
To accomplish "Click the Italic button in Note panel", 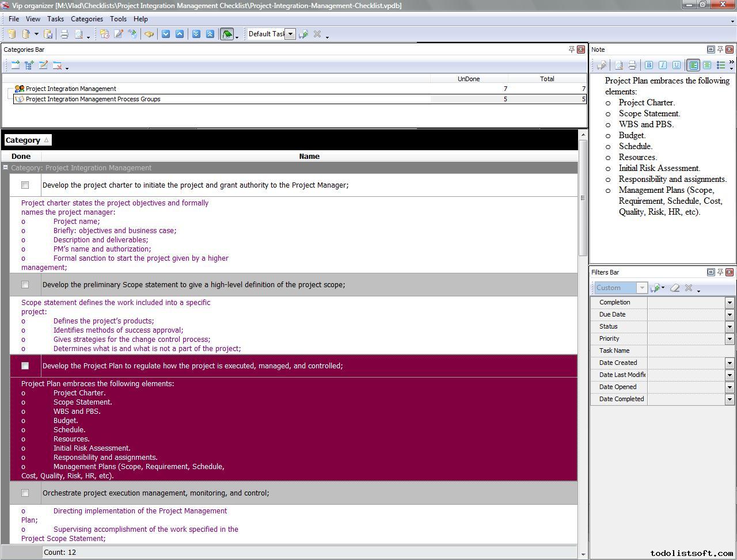I will [663, 65].
